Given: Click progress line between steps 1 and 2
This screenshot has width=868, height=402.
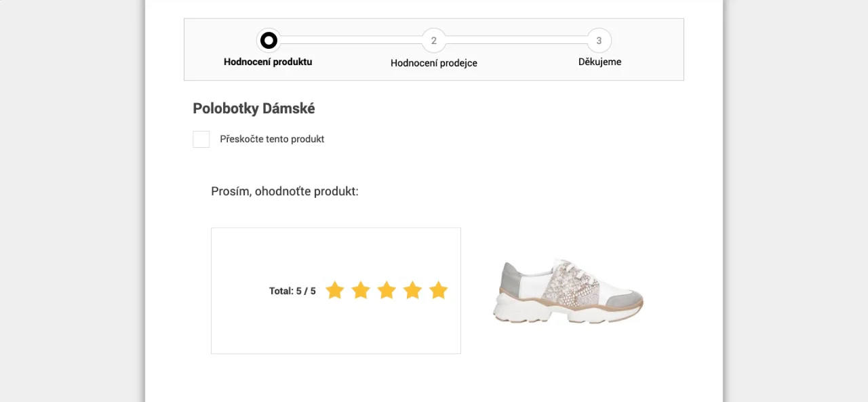Looking at the screenshot, I should point(351,40).
